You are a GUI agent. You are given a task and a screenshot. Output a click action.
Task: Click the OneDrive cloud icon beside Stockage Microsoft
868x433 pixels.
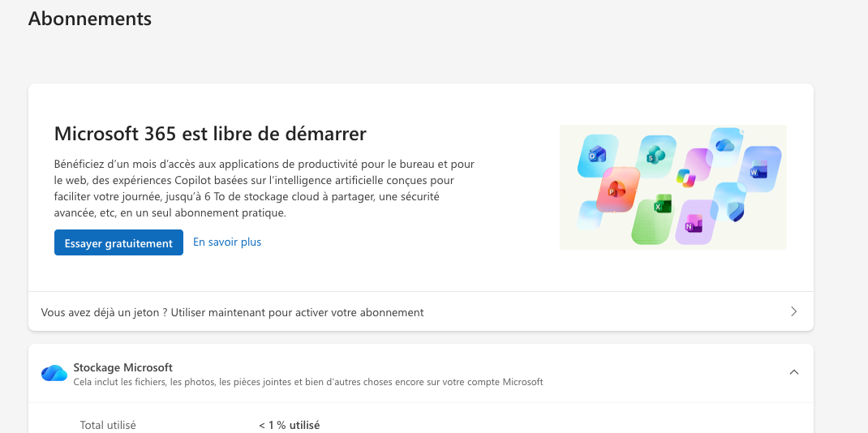pyautogui.click(x=54, y=373)
